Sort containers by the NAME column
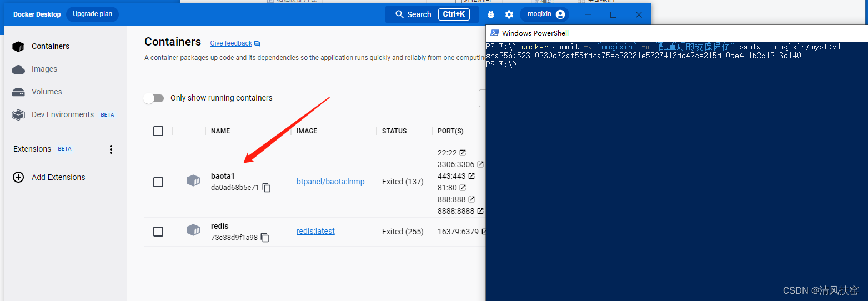Screen dimensions: 868x301 (x=220, y=131)
